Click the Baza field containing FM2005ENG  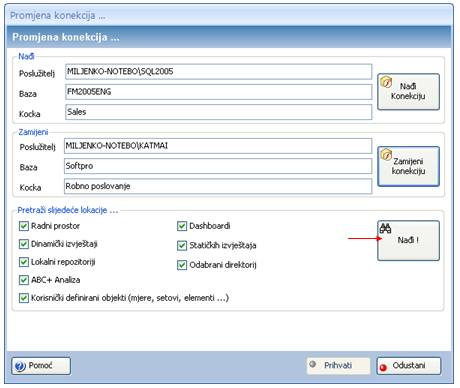point(218,92)
